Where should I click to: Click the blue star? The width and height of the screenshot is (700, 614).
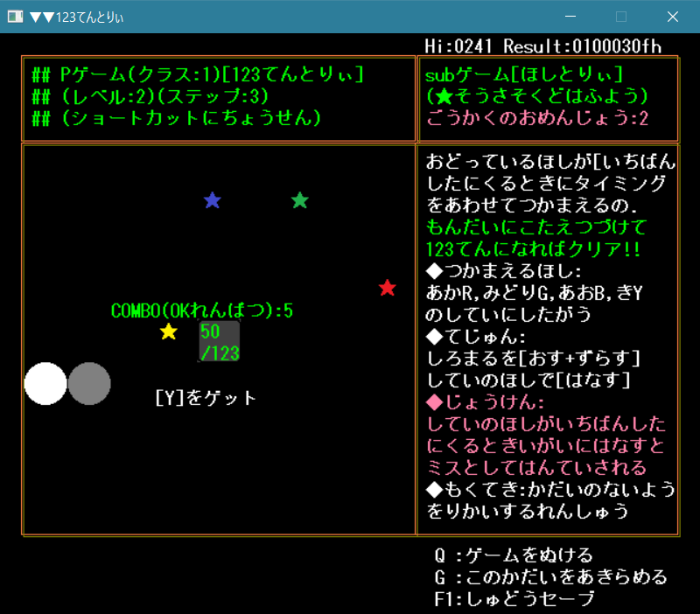(213, 200)
